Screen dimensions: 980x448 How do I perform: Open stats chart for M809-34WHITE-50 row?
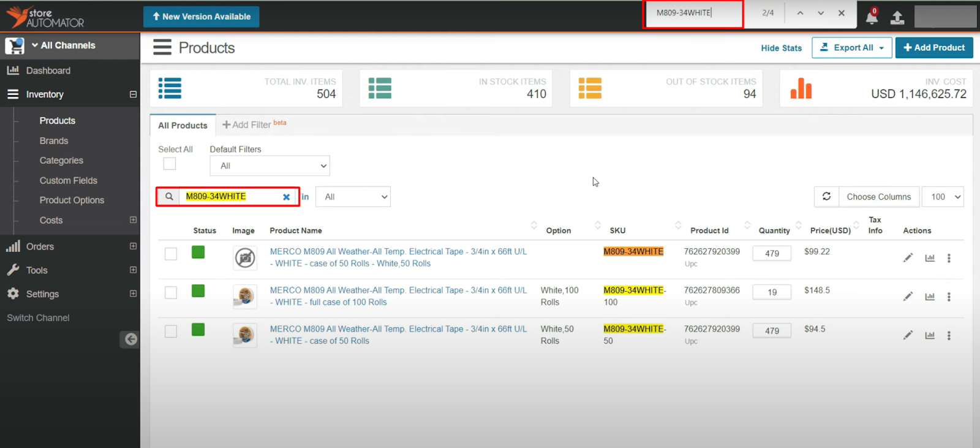(930, 335)
